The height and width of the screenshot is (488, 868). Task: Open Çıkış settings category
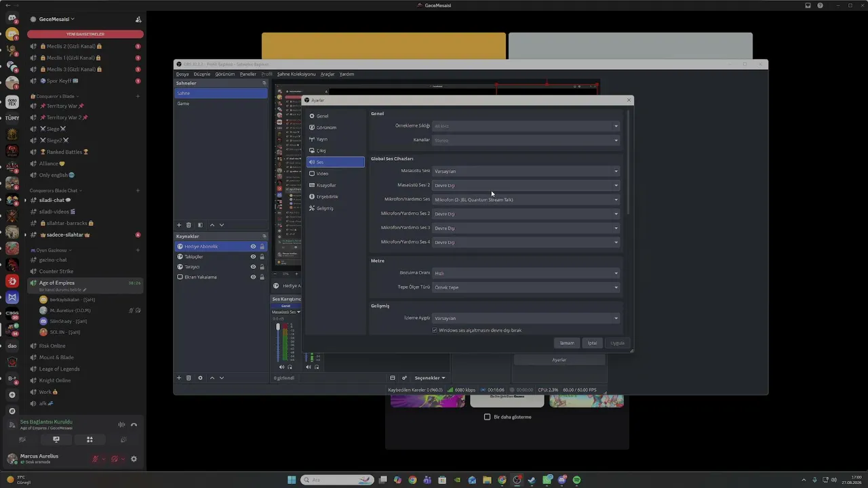coord(335,150)
